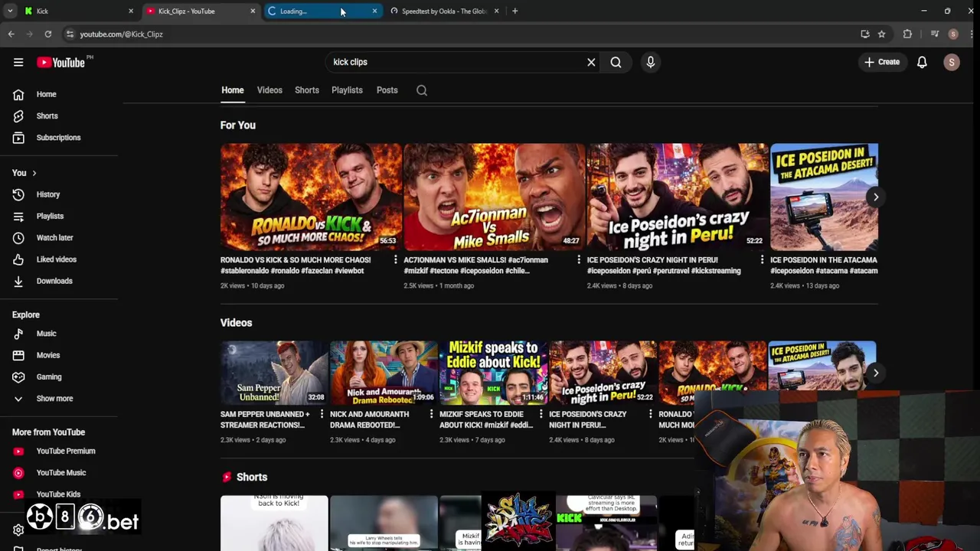Open Settings gear in sidebar
The height and width of the screenshot is (551, 980).
18,530
